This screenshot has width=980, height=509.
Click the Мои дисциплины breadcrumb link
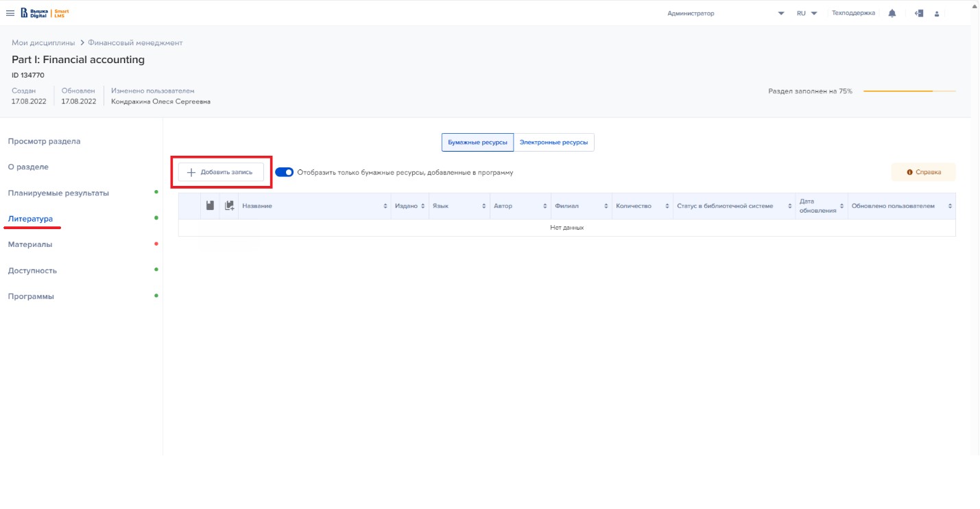coord(43,43)
